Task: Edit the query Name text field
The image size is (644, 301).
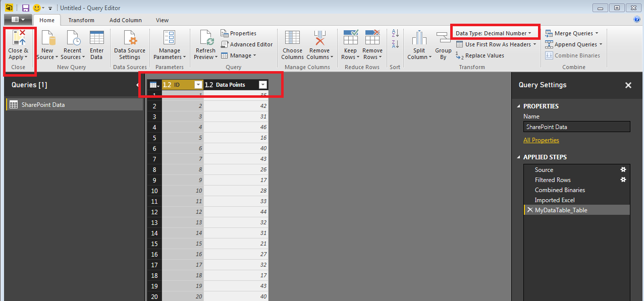Action: [577, 127]
